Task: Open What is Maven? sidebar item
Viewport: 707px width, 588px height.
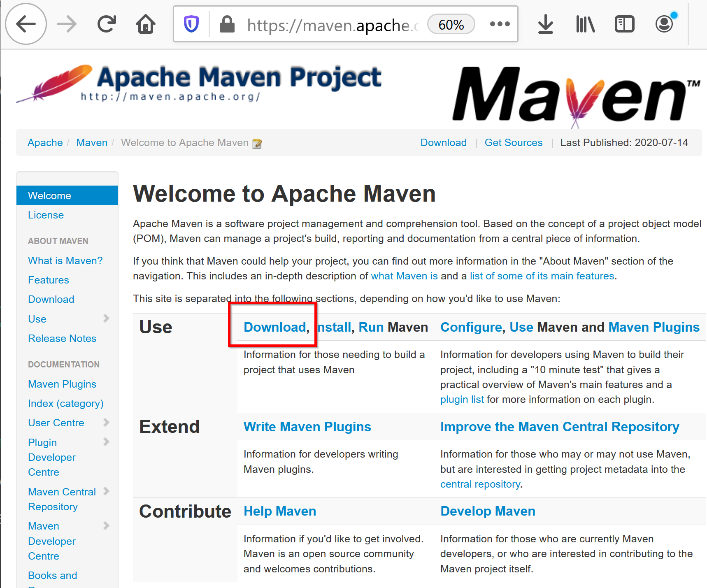Action: [x=65, y=260]
